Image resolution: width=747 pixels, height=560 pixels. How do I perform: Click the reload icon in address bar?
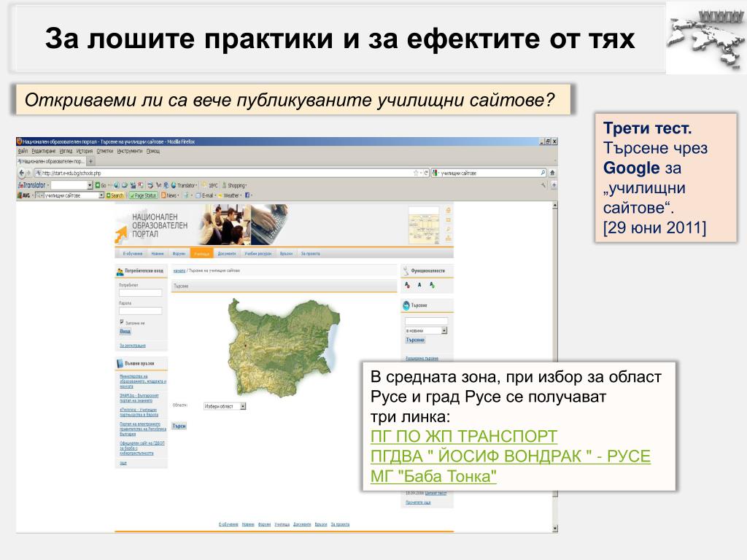426,173
